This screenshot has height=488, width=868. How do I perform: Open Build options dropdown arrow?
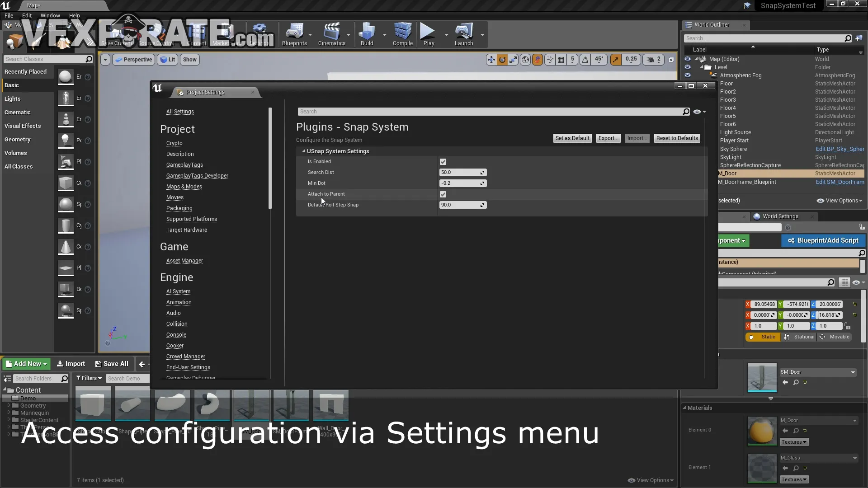384,35
